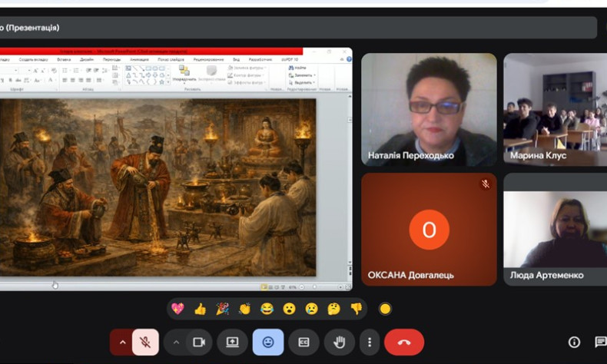Expand video settings chevron beside camera
Image resolution: width=607 pixels, height=364 pixels.
click(x=176, y=342)
